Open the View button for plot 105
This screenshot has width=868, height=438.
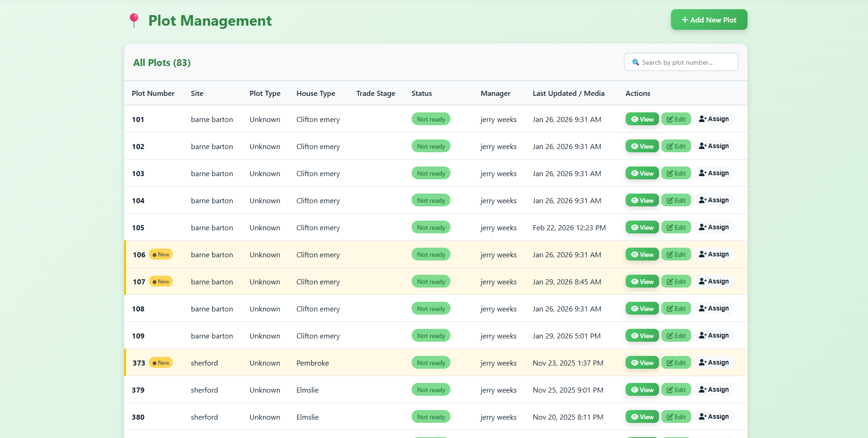(642, 227)
